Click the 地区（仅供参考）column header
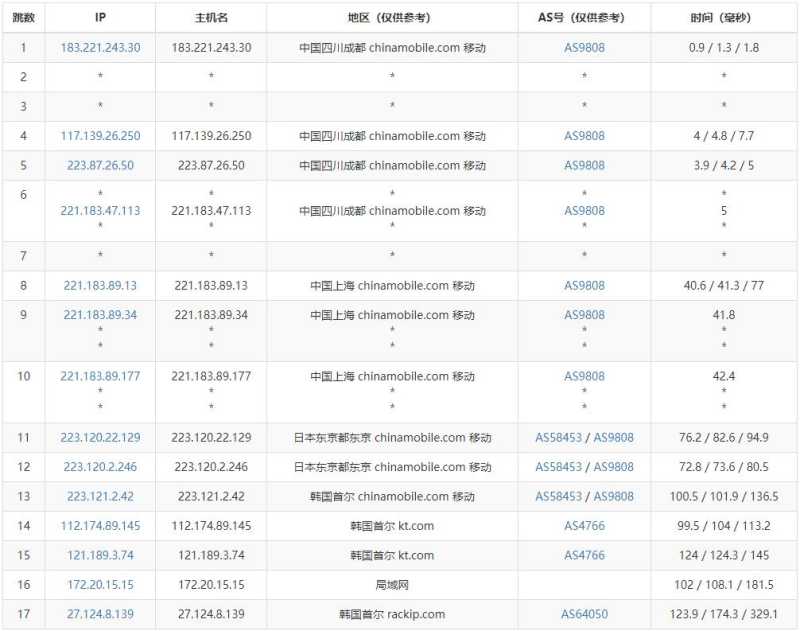This screenshot has height=631, width=800. point(392,18)
